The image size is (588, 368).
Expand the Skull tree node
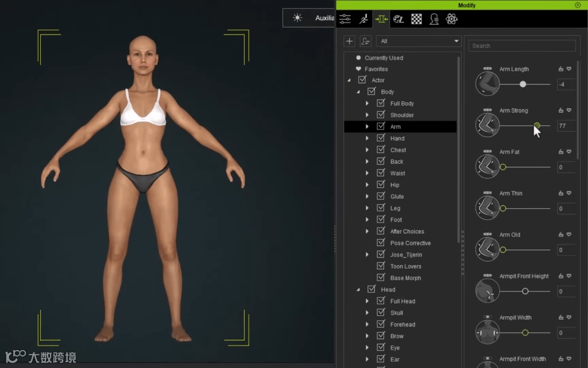[x=367, y=313]
